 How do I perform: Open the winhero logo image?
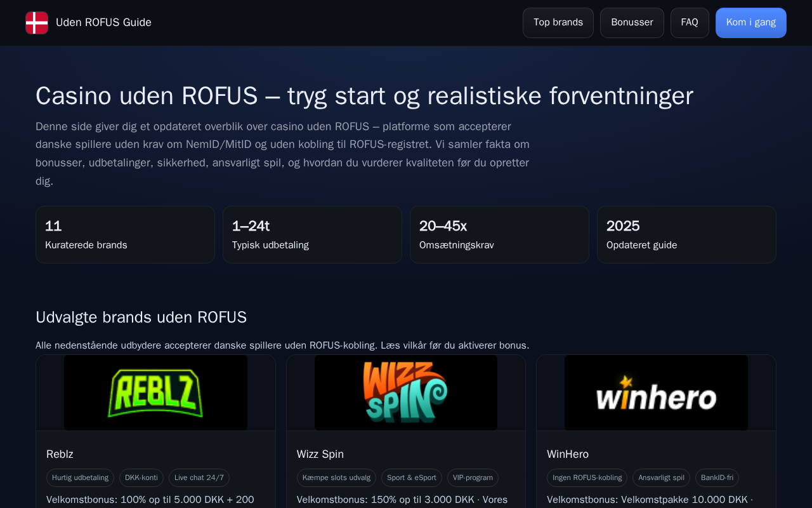click(656, 392)
